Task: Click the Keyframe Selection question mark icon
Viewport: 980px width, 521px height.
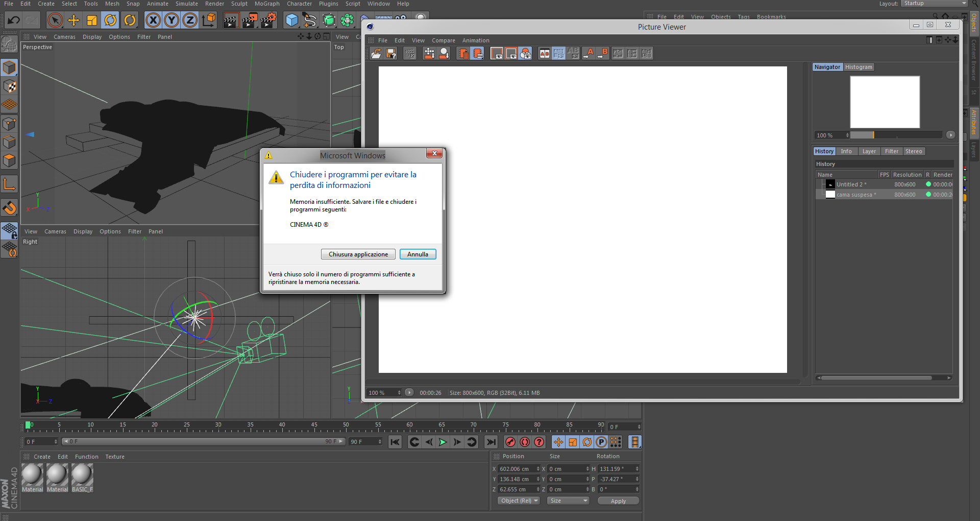Action: 539,442
